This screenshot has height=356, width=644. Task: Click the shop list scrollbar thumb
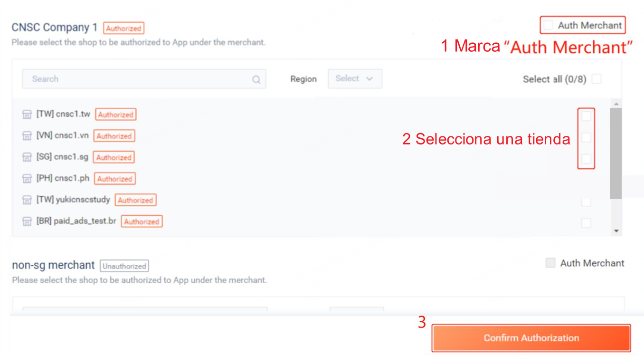point(616,153)
